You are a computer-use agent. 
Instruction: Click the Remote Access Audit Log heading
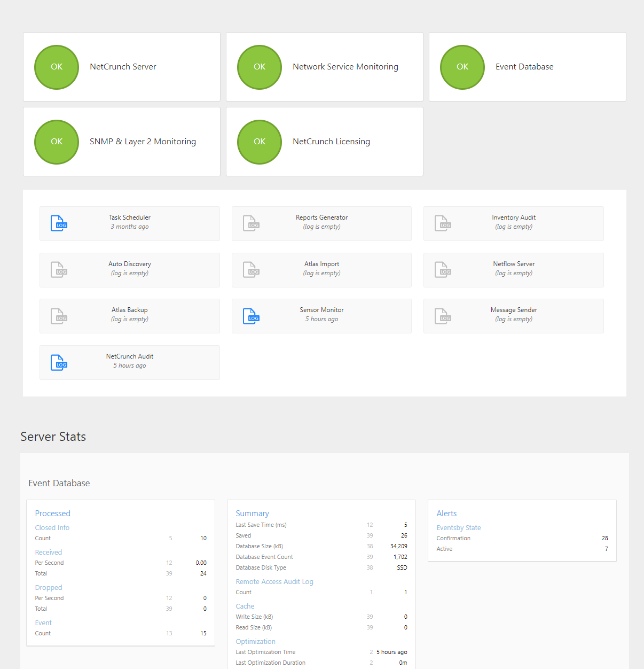(274, 582)
